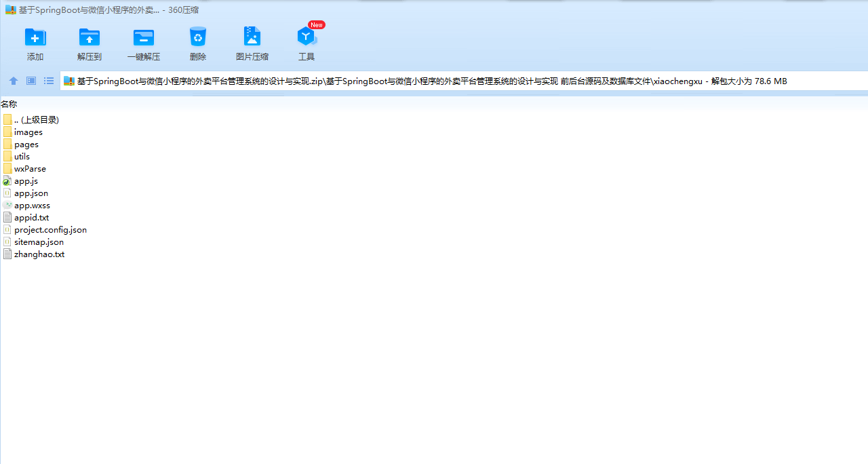Select the 'utils' folder name
868x464 pixels.
(22, 157)
